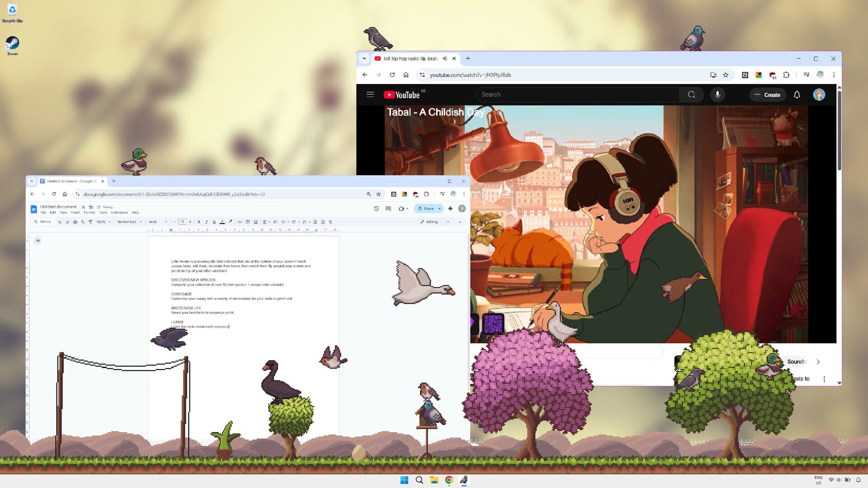Image resolution: width=868 pixels, height=488 pixels.
Task: Open the Insert menu in Docs
Action: [x=75, y=212]
